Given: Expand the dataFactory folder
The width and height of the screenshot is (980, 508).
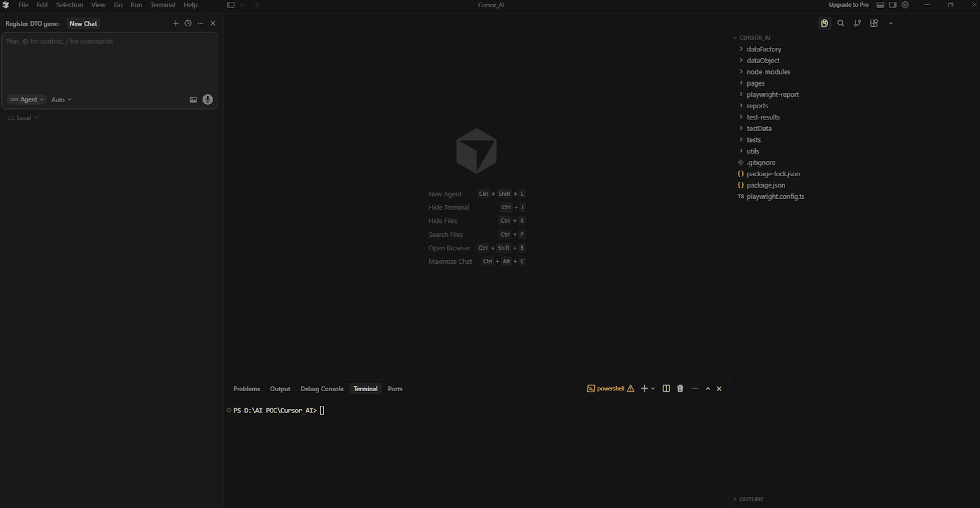Looking at the screenshot, I should (x=763, y=49).
